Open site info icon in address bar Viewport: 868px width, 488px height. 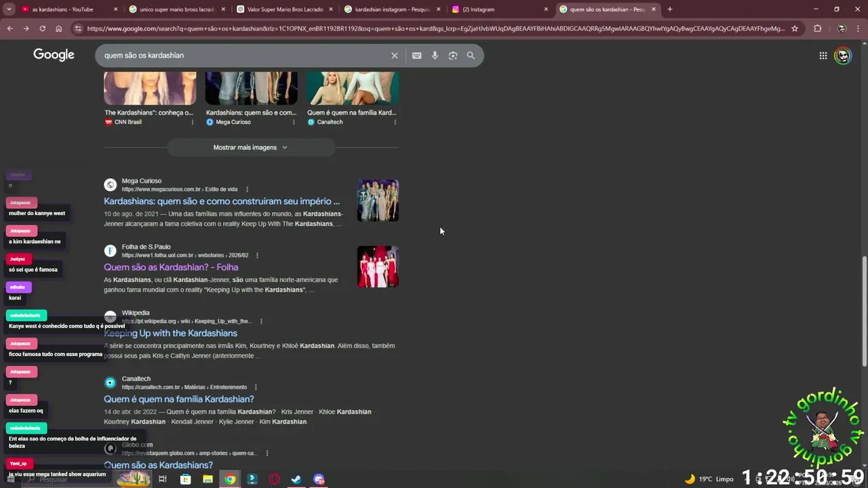tap(78, 28)
